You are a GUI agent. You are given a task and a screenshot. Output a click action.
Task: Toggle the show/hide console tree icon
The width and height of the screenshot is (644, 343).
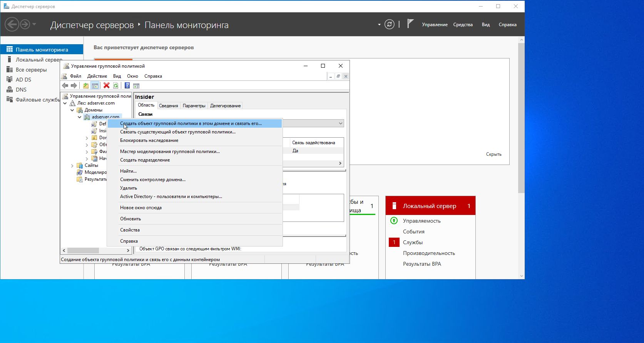[95, 86]
